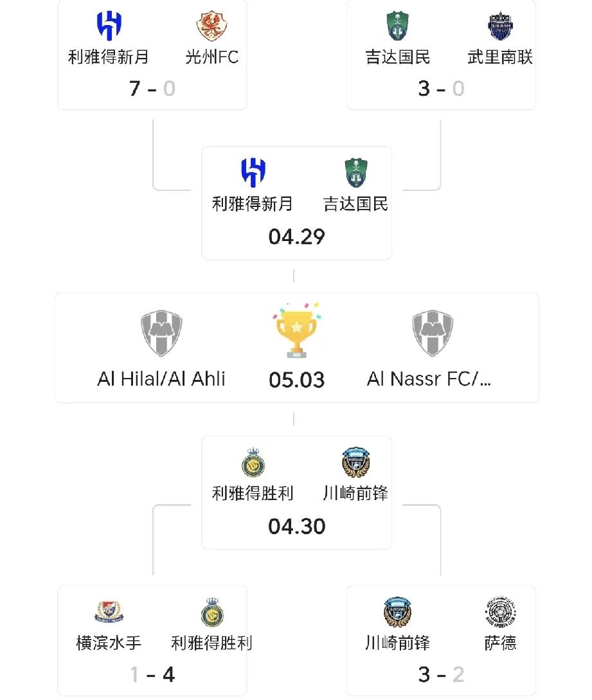Open the 7 - 0 quarterfinal score
Screen dimensions: 592x700
pyautogui.click(x=152, y=89)
